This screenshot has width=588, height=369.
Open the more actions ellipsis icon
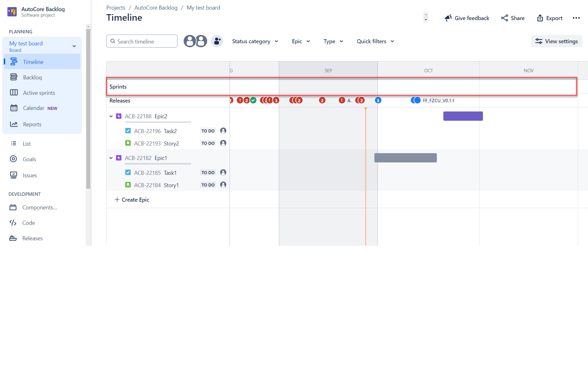point(576,18)
